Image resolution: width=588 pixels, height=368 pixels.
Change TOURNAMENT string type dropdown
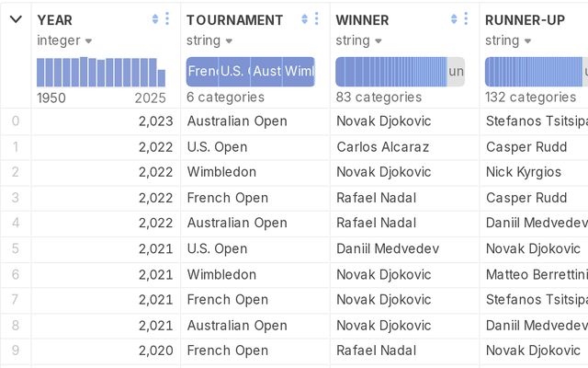(x=209, y=40)
